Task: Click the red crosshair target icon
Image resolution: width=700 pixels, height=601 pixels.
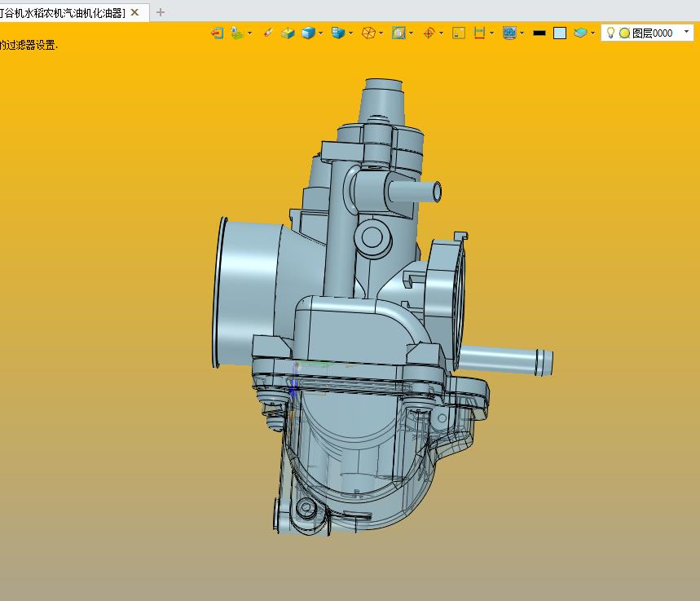Action: pos(429,33)
